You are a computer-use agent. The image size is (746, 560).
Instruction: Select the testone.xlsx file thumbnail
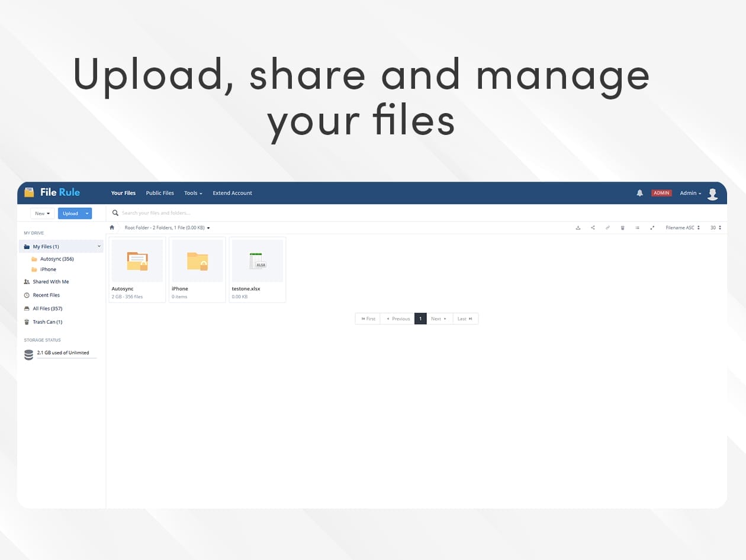click(257, 261)
